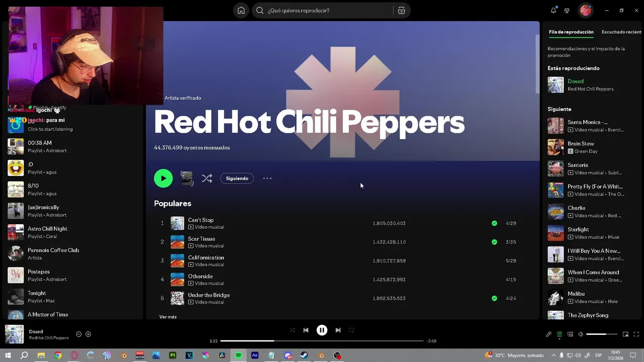Open the Windows Start menu
Screen dimensions: 644x362
point(8,355)
